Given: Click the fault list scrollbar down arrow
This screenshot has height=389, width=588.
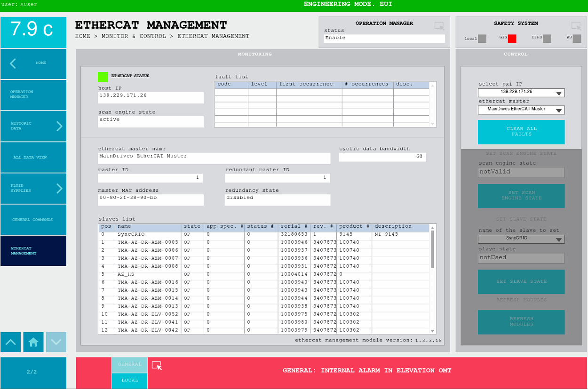Looking at the screenshot, I should (433, 124).
